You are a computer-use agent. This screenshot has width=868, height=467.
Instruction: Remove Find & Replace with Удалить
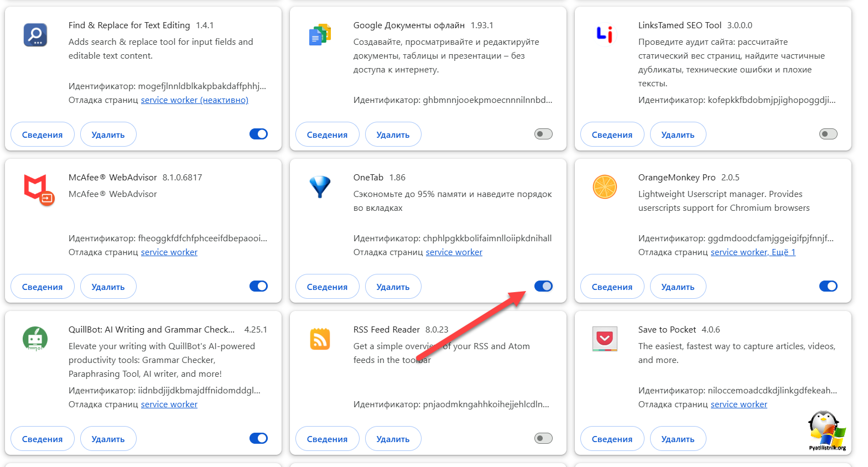(108, 134)
